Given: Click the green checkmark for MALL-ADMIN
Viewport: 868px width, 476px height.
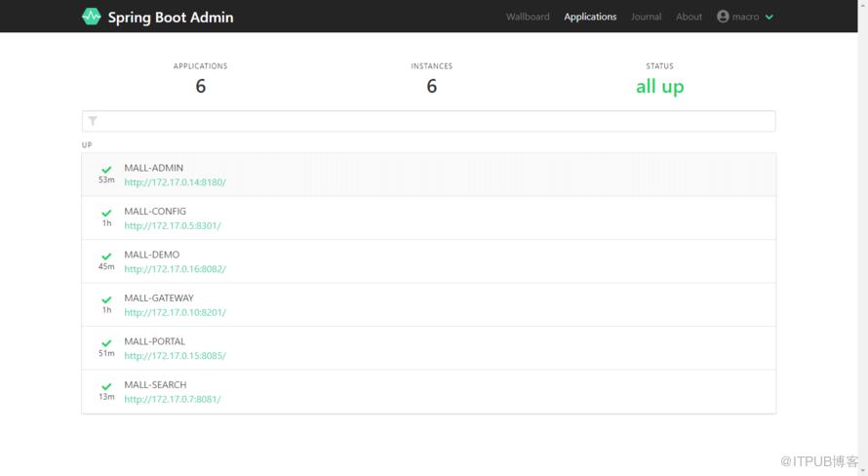Looking at the screenshot, I should 106,170.
